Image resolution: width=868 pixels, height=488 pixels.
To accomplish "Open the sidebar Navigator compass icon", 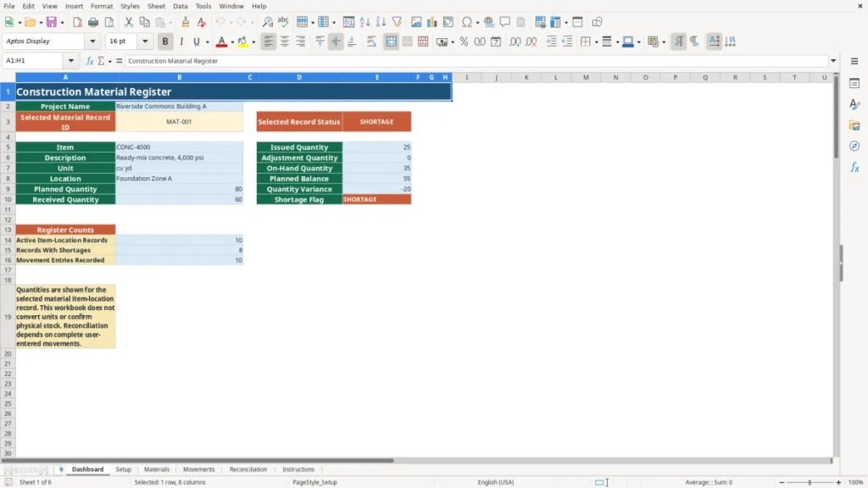I will point(854,146).
